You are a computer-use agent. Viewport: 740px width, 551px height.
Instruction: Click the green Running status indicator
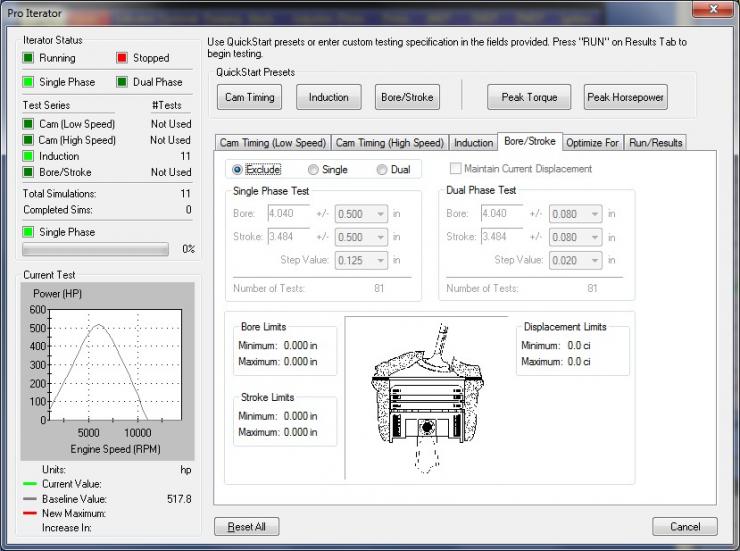28,58
